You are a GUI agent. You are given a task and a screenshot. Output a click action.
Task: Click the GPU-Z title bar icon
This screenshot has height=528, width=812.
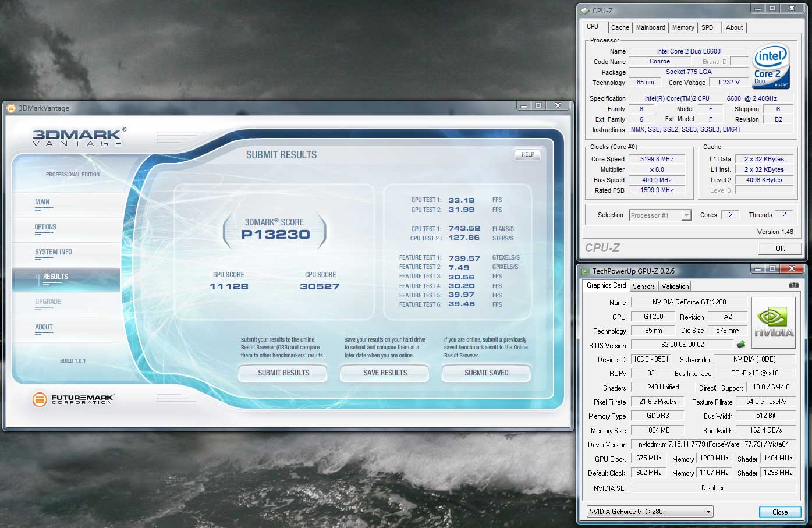(x=585, y=271)
